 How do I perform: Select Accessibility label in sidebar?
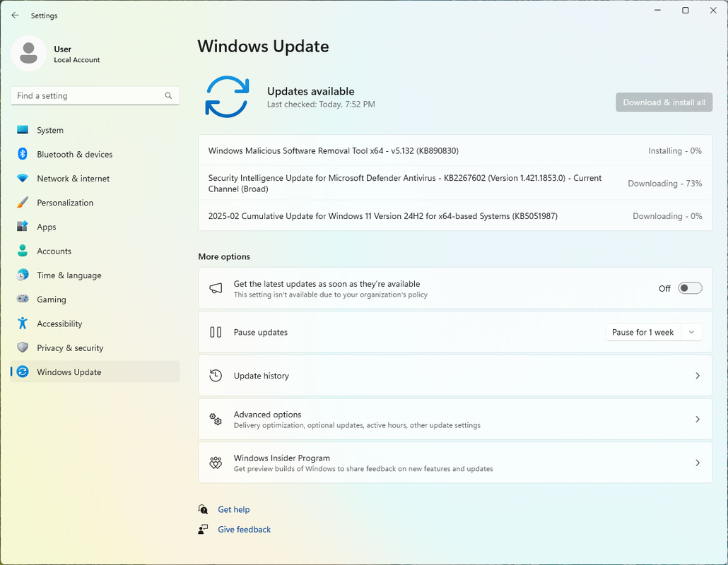pos(59,323)
